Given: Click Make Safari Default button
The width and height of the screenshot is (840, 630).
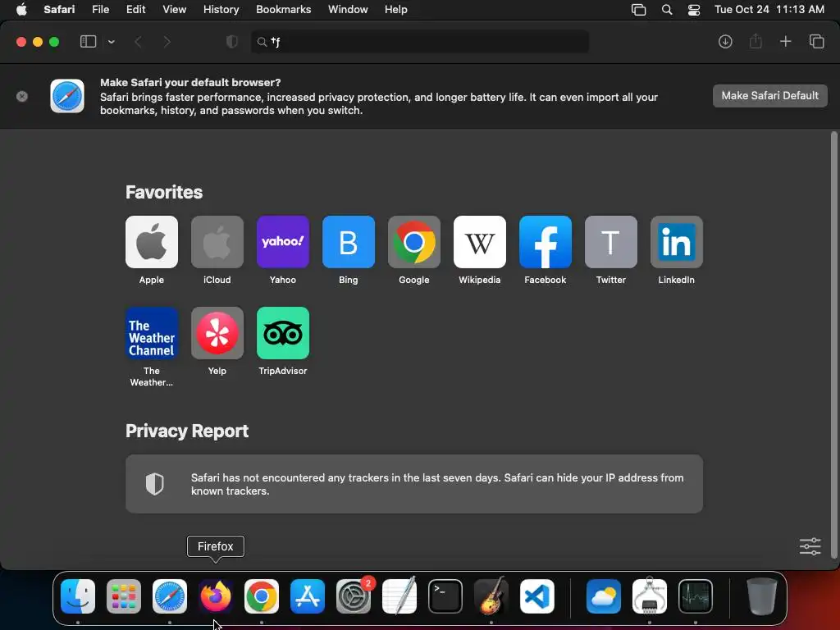Looking at the screenshot, I should click(769, 96).
